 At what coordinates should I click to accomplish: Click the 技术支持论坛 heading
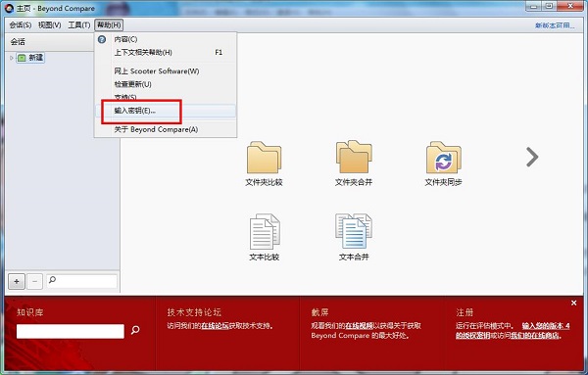pyautogui.click(x=194, y=312)
